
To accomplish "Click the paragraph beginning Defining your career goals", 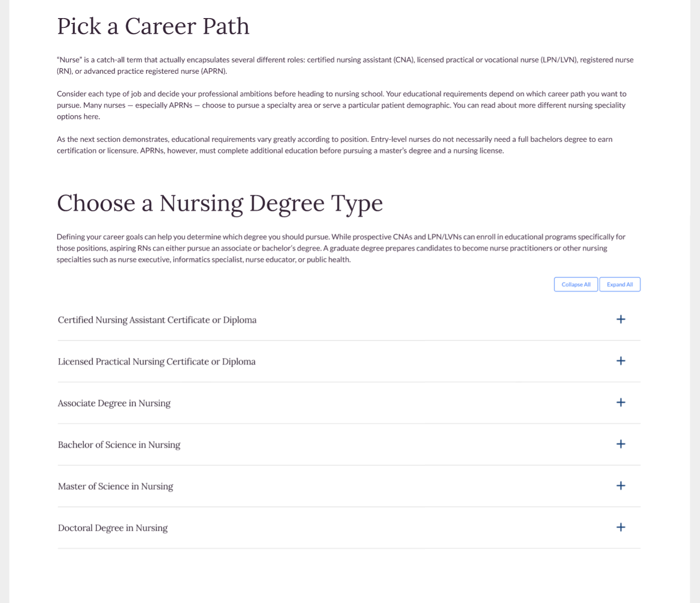I will pos(341,248).
